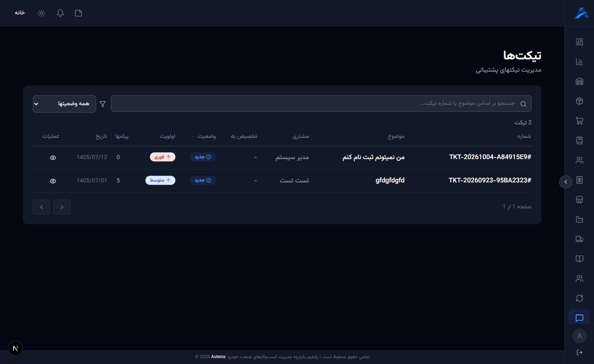
Task: Open the active tickets chat icon tab
Action: point(579,318)
